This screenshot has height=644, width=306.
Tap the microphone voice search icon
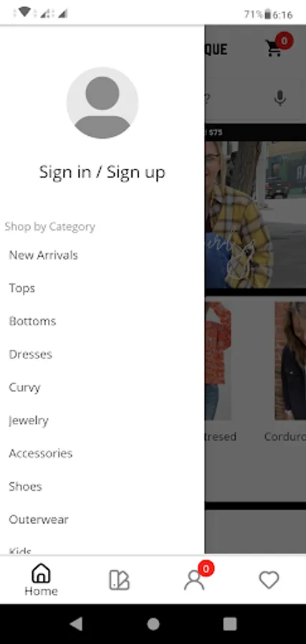point(280,98)
